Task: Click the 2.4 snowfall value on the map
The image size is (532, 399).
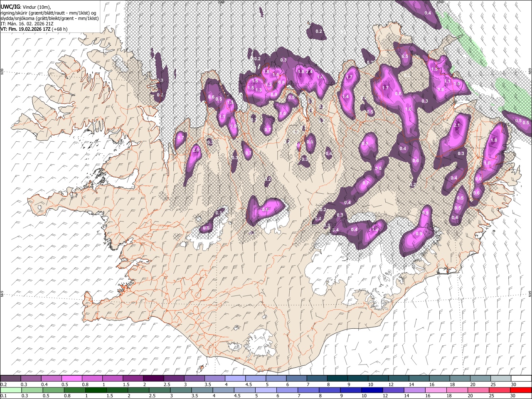Action: pos(309,72)
